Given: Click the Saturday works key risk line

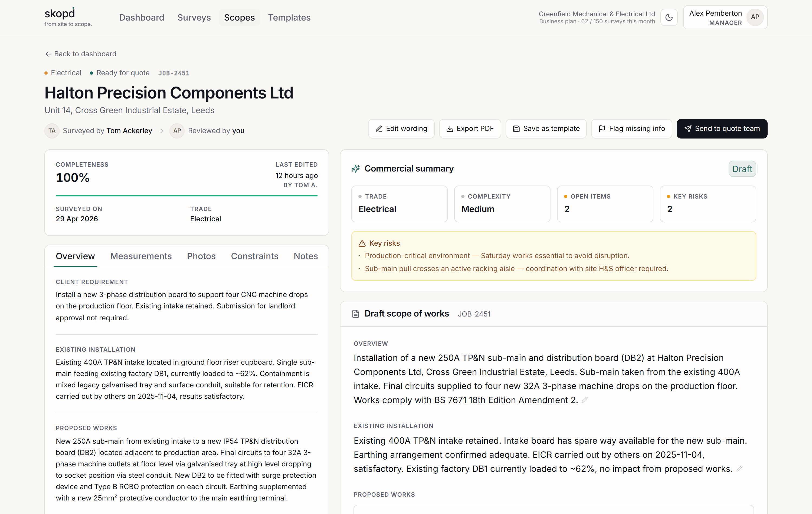Looking at the screenshot, I should point(497,256).
